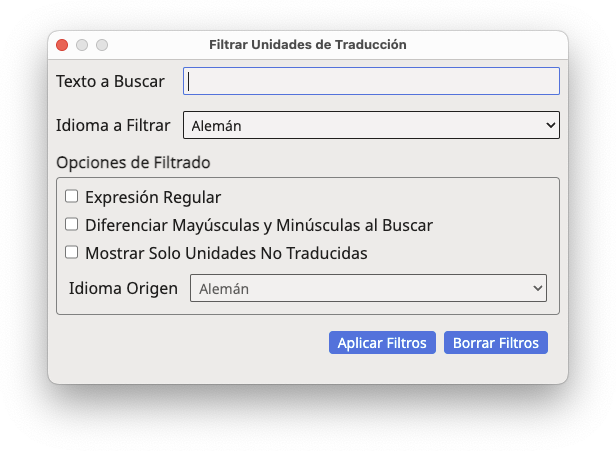Expand the Idioma Origen dropdown
Screen dimensions: 616x451
point(368,288)
